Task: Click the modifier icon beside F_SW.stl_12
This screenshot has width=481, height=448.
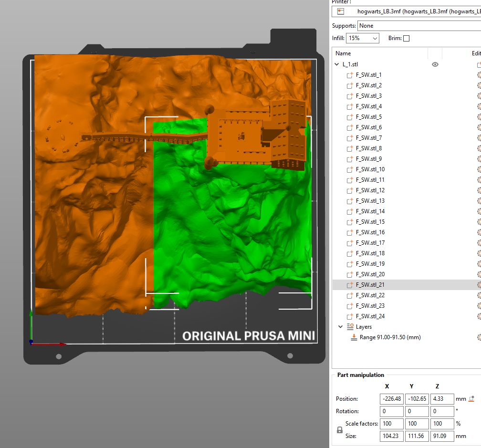Action: (x=350, y=190)
